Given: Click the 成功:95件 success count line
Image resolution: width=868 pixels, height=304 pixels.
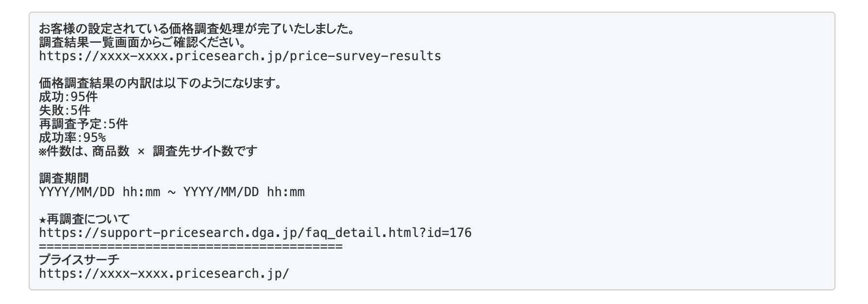Looking at the screenshot, I should (68, 97).
